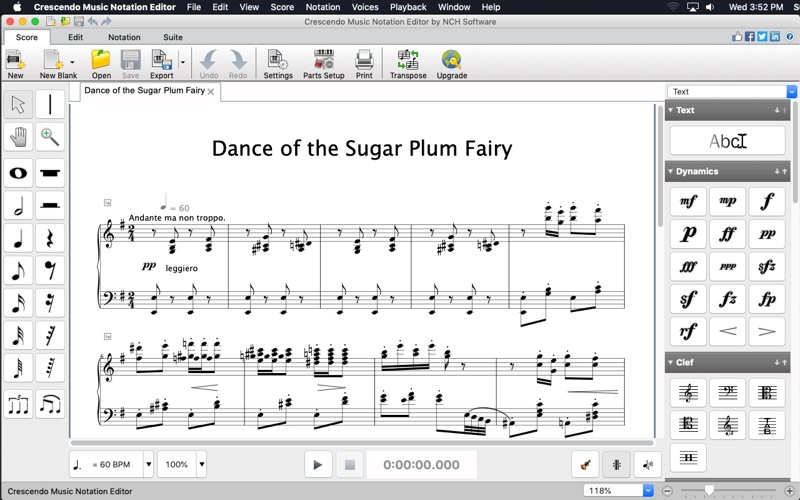Select the half rest tool
Viewport: 800px width, 500px height.
[x=50, y=205]
